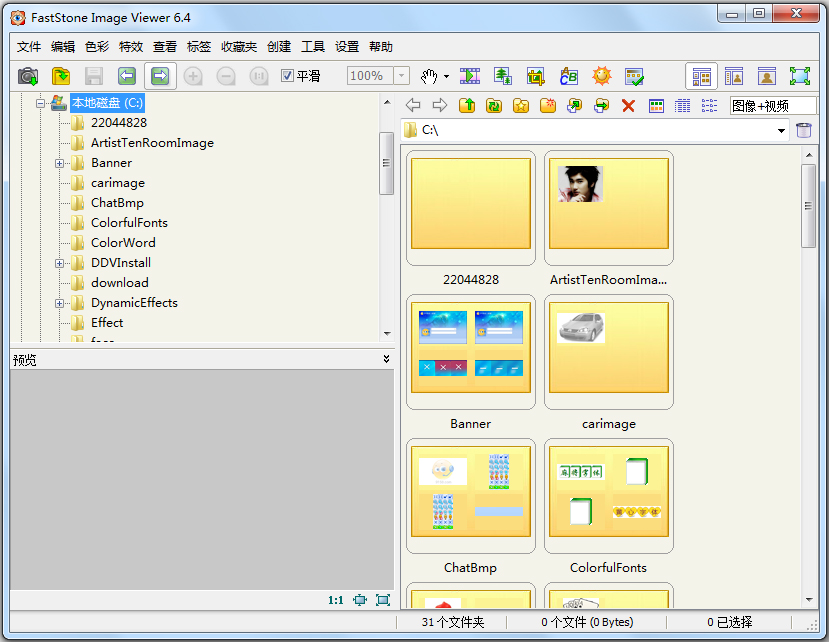829x642 pixels.
Task: Start the slideshow icon
Action: pyautogui.click(x=469, y=76)
